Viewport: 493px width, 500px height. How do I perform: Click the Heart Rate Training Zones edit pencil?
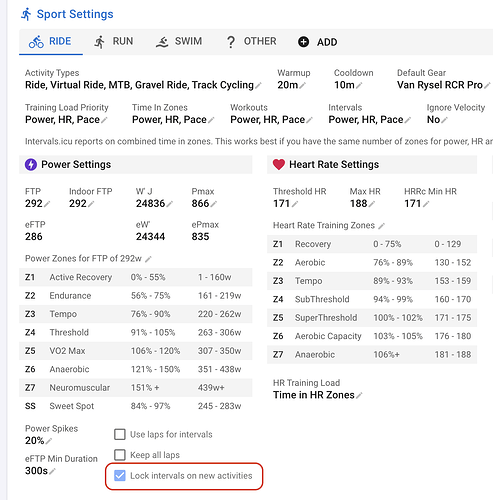(381, 226)
